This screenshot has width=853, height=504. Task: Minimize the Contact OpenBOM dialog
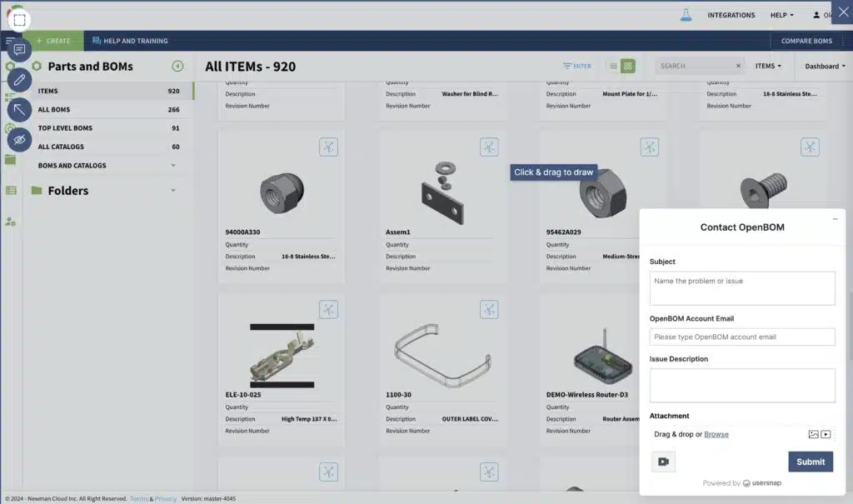835,219
